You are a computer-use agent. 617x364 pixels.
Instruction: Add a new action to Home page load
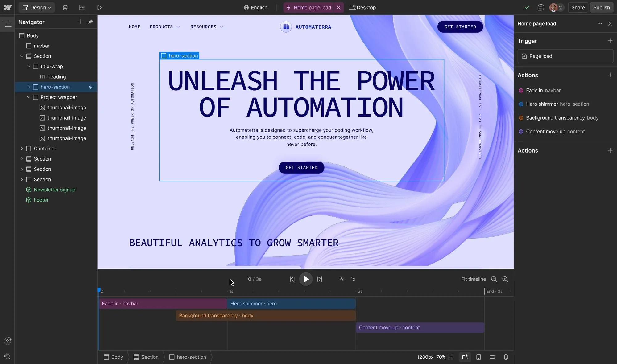pyautogui.click(x=610, y=75)
